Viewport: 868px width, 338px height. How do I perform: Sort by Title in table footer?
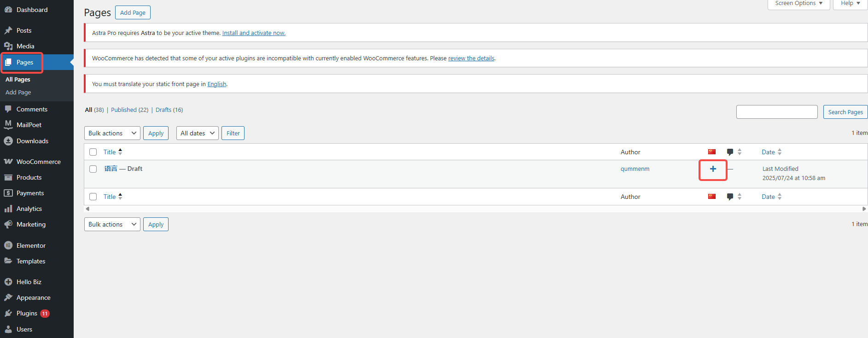coord(113,197)
